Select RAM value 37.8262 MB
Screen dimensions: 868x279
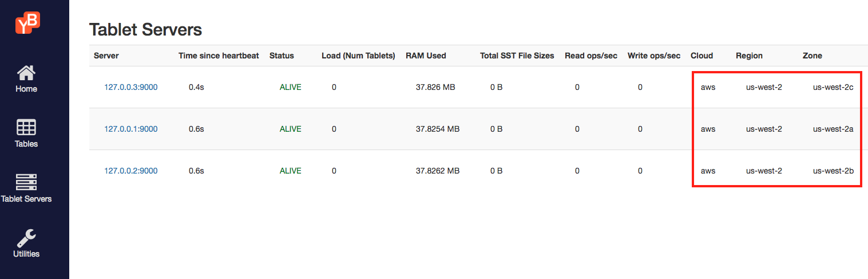pos(438,171)
